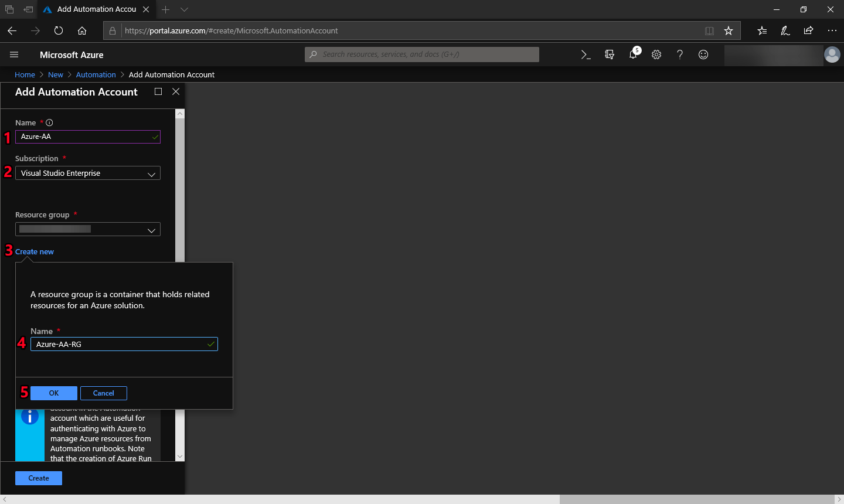Click Cancel in resource group popup

[x=104, y=393]
